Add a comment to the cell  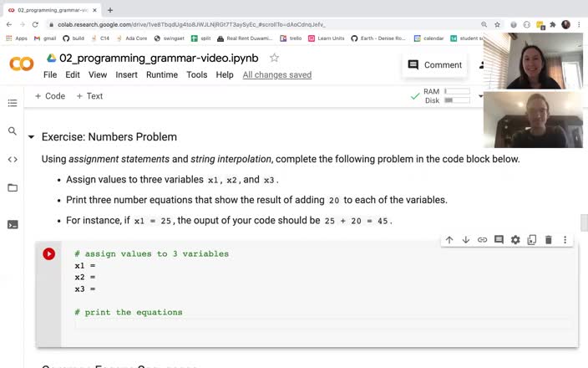click(x=499, y=240)
